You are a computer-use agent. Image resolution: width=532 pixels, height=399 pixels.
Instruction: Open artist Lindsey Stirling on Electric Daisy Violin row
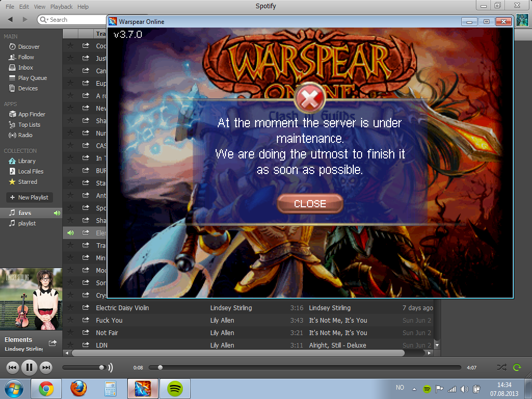pyautogui.click(x=231, y=308)
